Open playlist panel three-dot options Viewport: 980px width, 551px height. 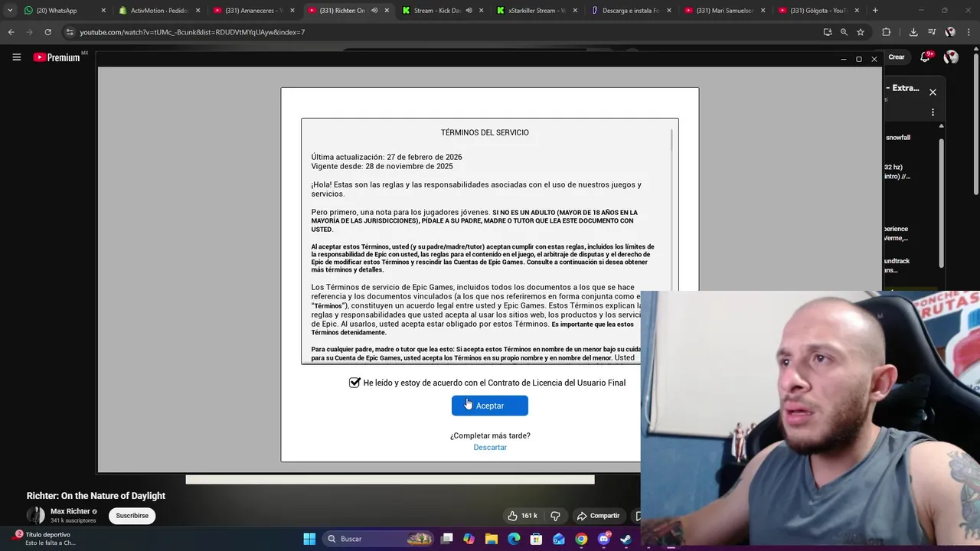pos(933,112)
